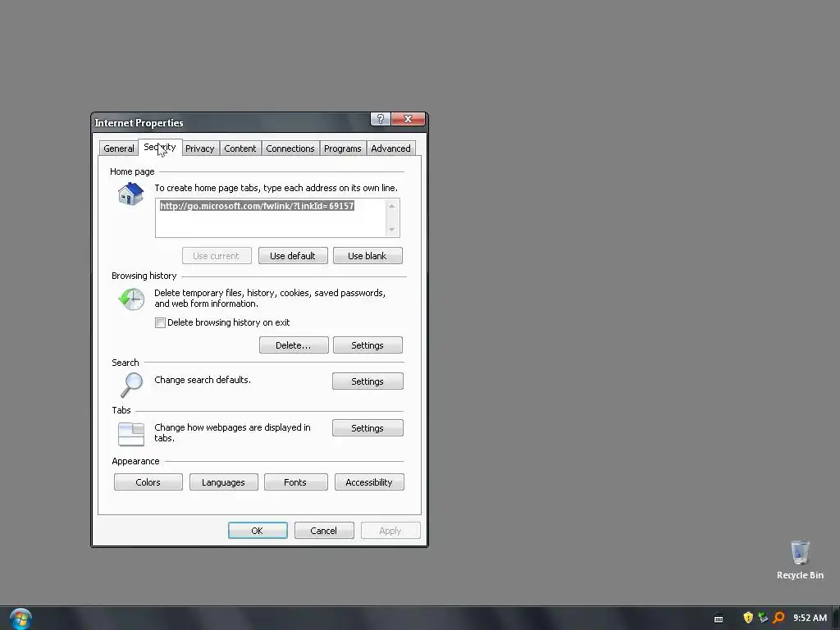This screenshot has height=630, width=840.
Task: Select the Programs tab
Action: [343, 148]
